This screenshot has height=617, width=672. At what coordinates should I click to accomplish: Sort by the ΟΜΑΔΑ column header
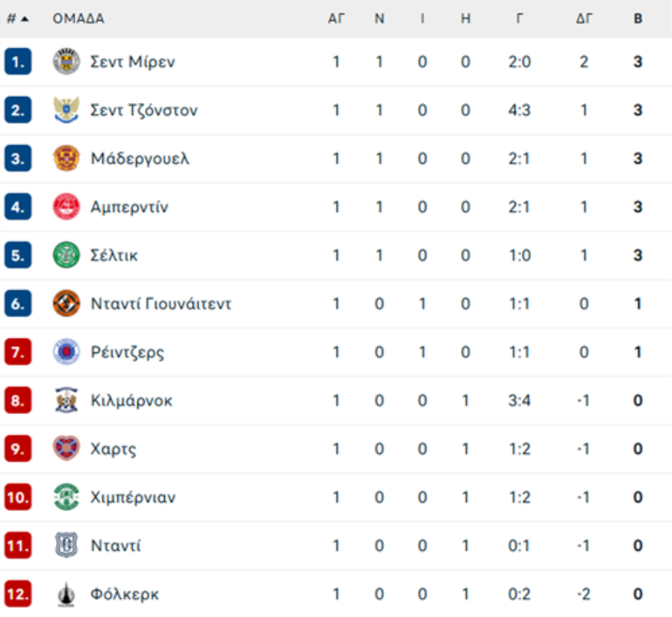point(78,19)
